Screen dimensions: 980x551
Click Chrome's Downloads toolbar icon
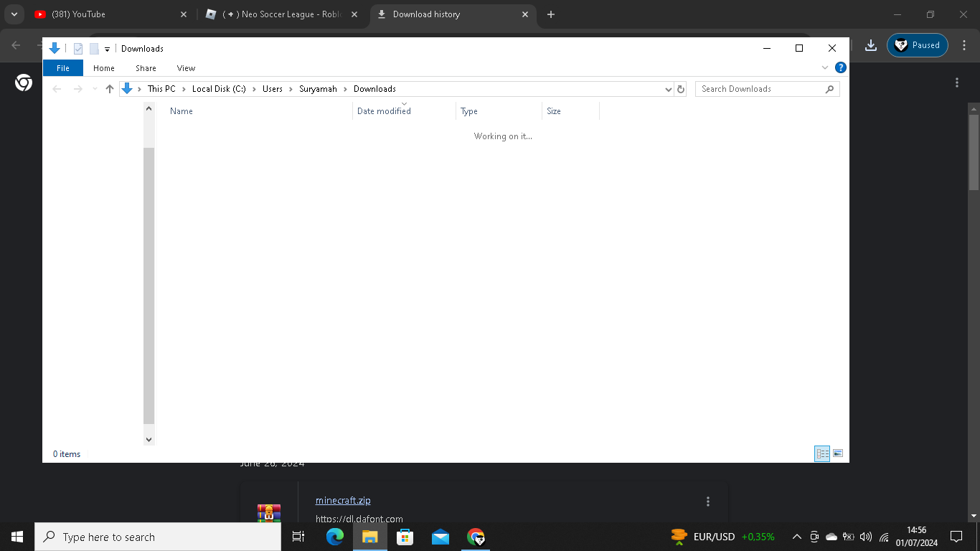tap(871, 45)
